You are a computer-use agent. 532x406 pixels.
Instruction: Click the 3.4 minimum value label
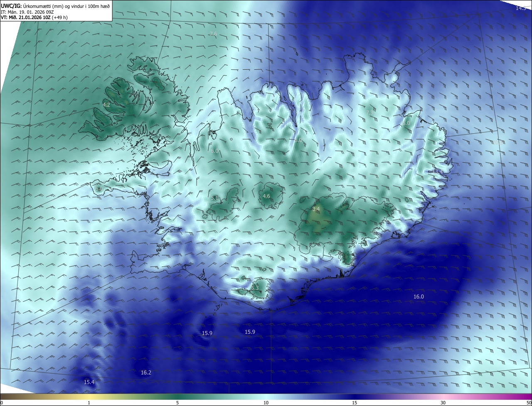point(316,209)
